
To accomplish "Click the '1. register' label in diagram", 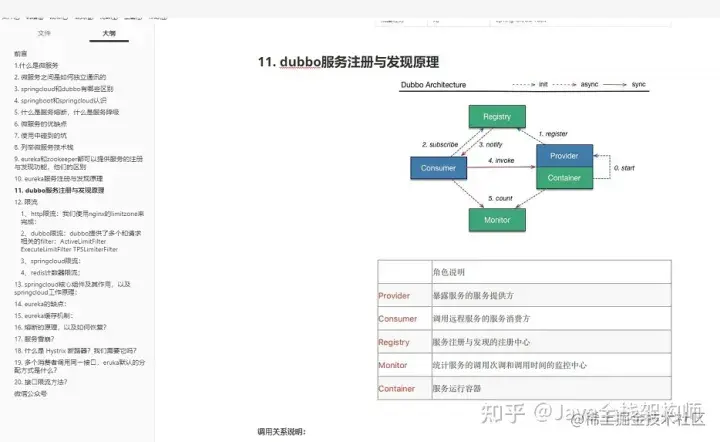I will pyautogui.click(x=553, y=134).
